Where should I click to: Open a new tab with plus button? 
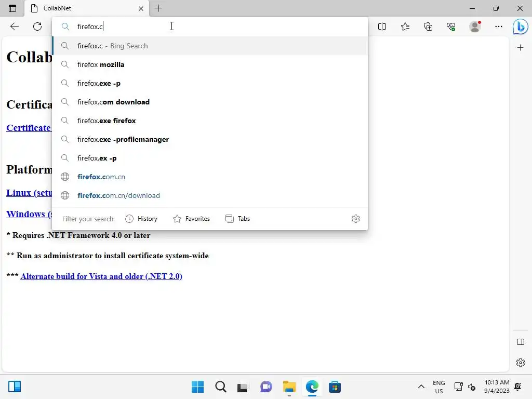pos(158,8)
